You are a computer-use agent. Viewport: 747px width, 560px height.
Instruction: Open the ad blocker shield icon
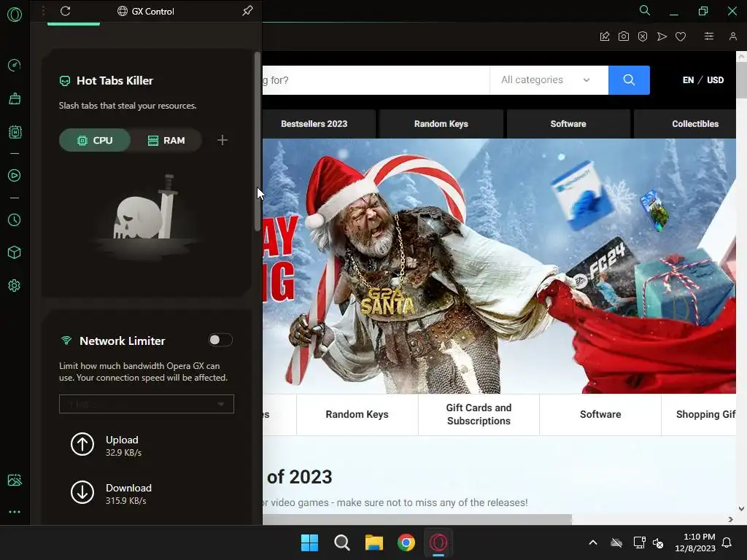(643, 36)
